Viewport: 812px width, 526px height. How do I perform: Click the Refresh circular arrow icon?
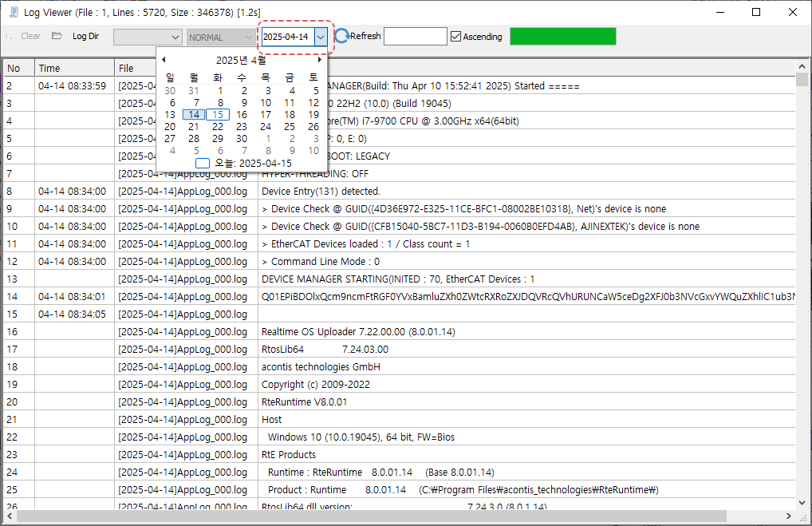[341, 36]
